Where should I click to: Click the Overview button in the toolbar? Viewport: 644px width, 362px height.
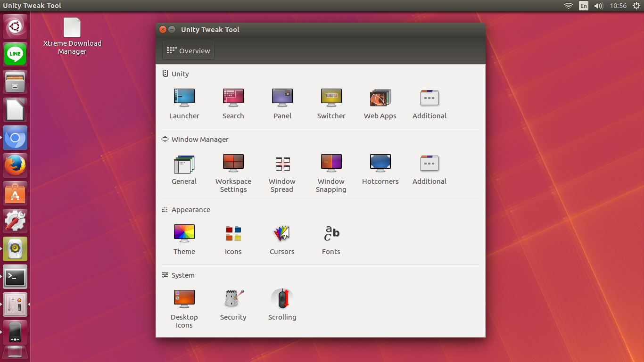point(188,50)
